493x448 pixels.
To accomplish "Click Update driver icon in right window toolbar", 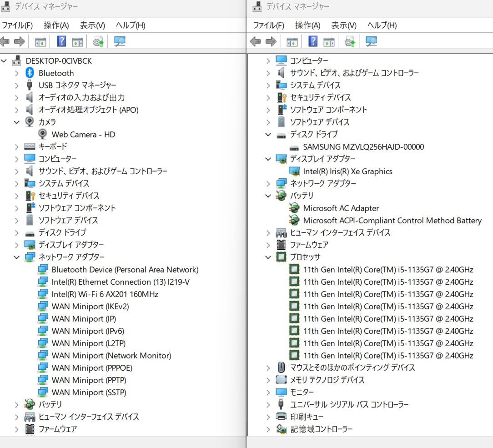I will coord(350,41).
